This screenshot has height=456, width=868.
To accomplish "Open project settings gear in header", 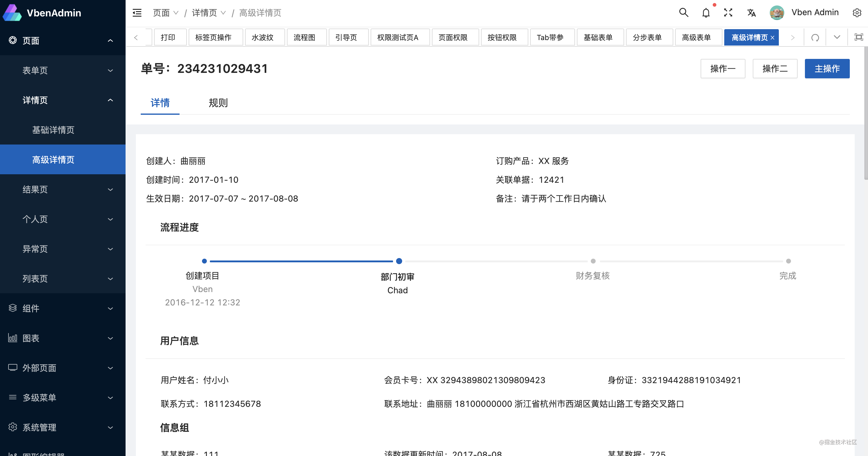I will 856,13.
